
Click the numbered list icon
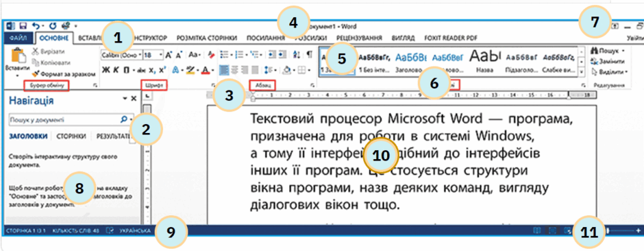pos(240,55)
